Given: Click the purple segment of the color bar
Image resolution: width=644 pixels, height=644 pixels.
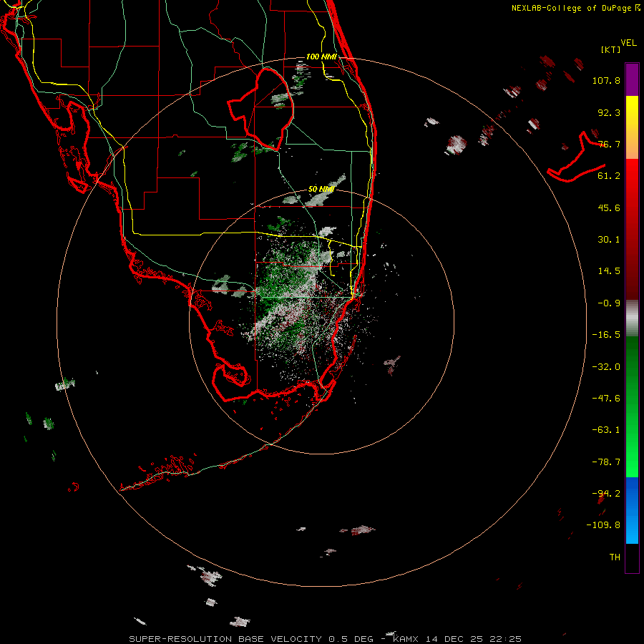Looking at the screenshot, I should [632, 80].
